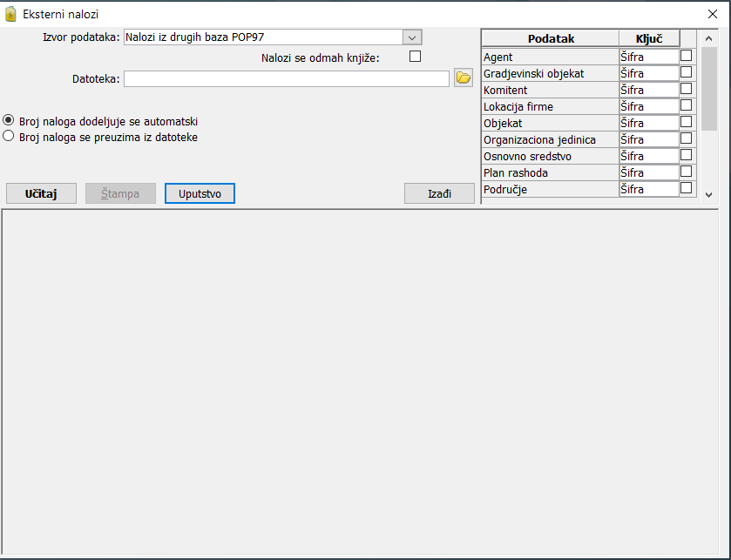Close the Eksterni nalozi window
This screenshot has height=560, width=731.
tap(712, 14)
